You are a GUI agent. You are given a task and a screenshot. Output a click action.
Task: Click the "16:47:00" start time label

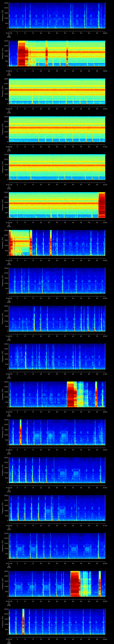(9, 412)
